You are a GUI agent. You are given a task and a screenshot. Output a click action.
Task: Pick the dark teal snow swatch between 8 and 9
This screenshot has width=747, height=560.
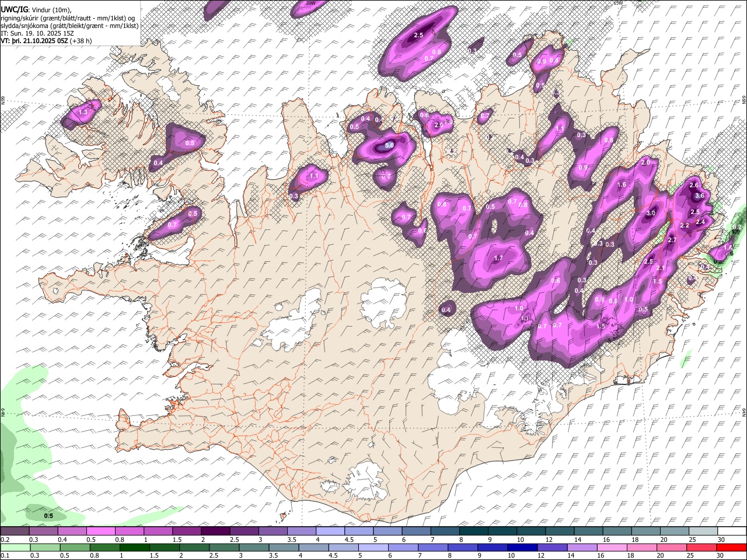coord(473,531)
